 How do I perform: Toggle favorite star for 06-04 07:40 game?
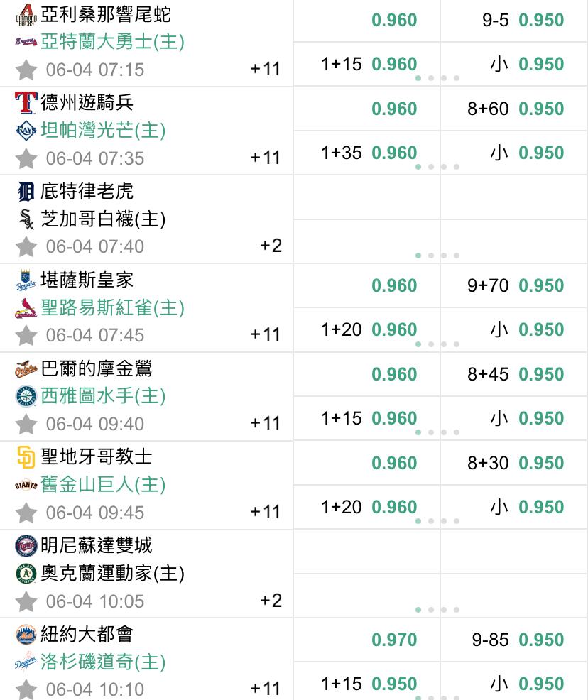pos(26,246)
